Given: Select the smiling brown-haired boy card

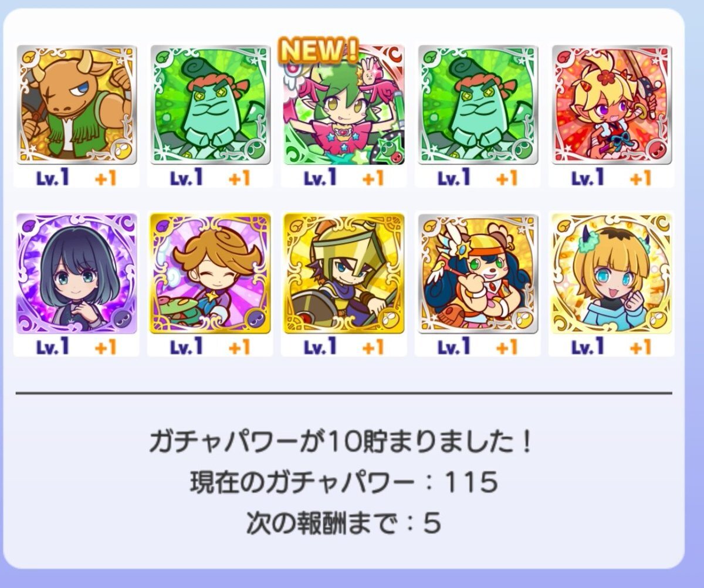Looking at the screenshot, I should pyautogui.click(x=211, y=273).
